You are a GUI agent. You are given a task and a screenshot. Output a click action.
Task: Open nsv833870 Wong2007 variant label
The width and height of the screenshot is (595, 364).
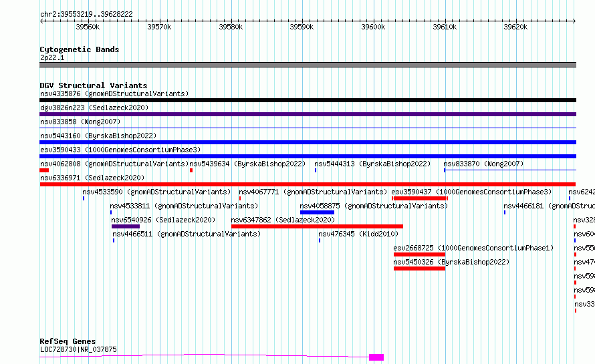[483, 164]
